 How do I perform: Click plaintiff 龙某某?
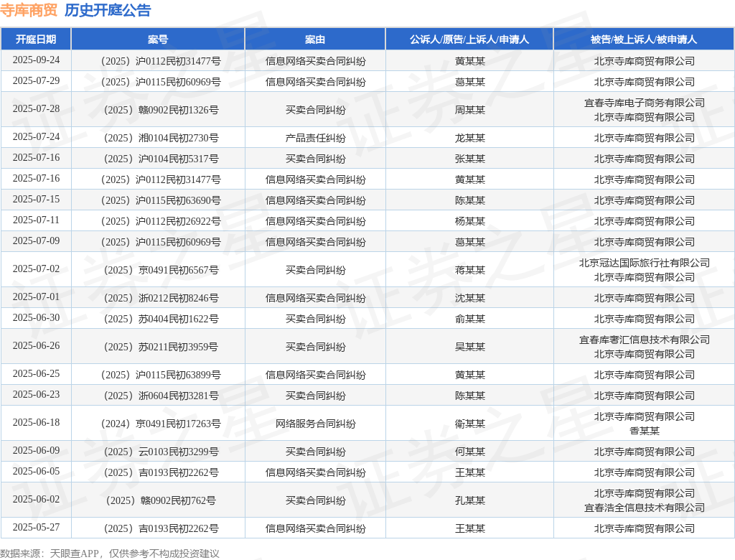coord(469,138)
